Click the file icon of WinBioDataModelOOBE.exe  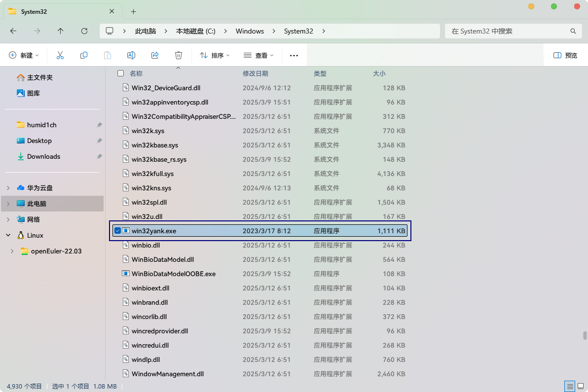click(x=126, y=274)
